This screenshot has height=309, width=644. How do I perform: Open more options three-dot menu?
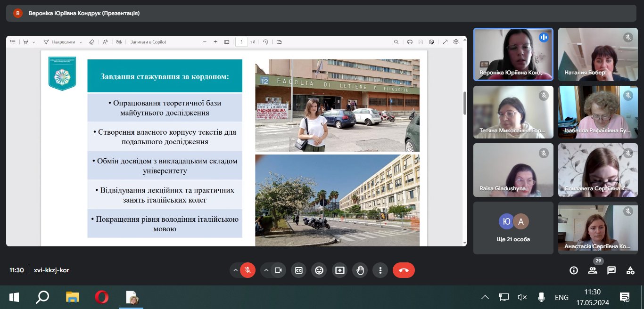click(380, 270)
